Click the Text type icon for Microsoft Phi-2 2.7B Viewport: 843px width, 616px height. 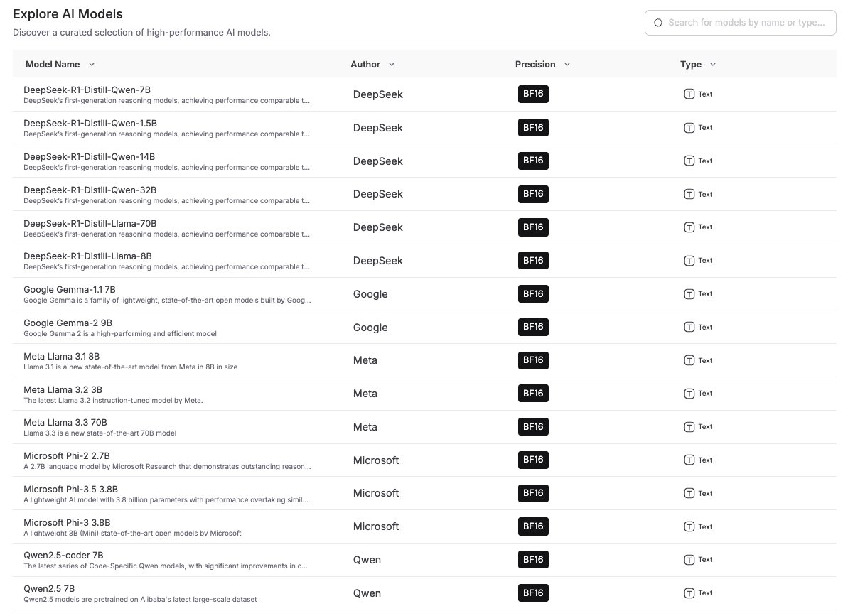pyautogui.click(x=689, y=460)
